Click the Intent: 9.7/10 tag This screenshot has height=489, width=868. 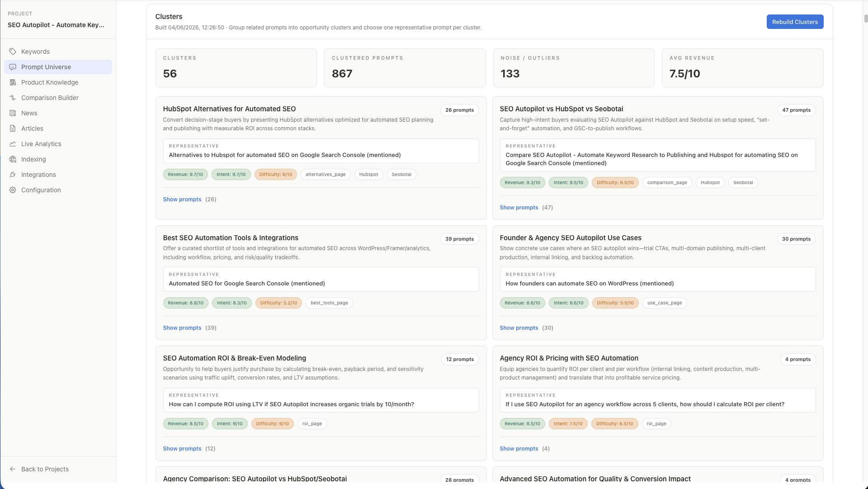(x=231, y=175)
